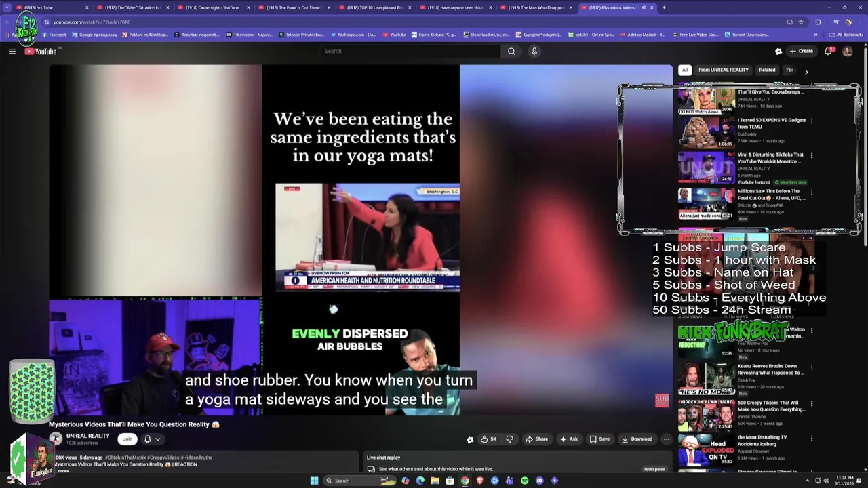This screenshot has height=488, width=868.
Task: Expand hidden bookmarks with the double chevron
Action: point(816,35)
